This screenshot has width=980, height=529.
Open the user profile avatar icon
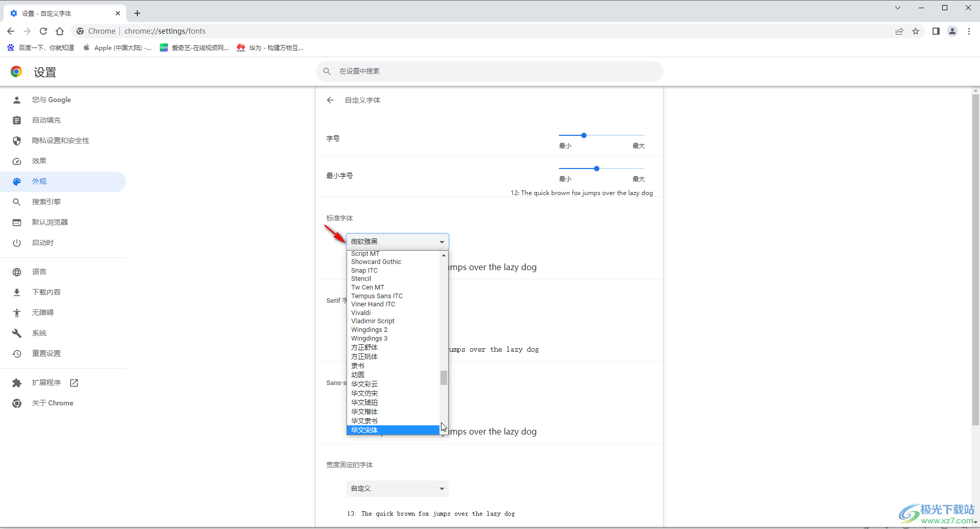click(x=952, y=31)
